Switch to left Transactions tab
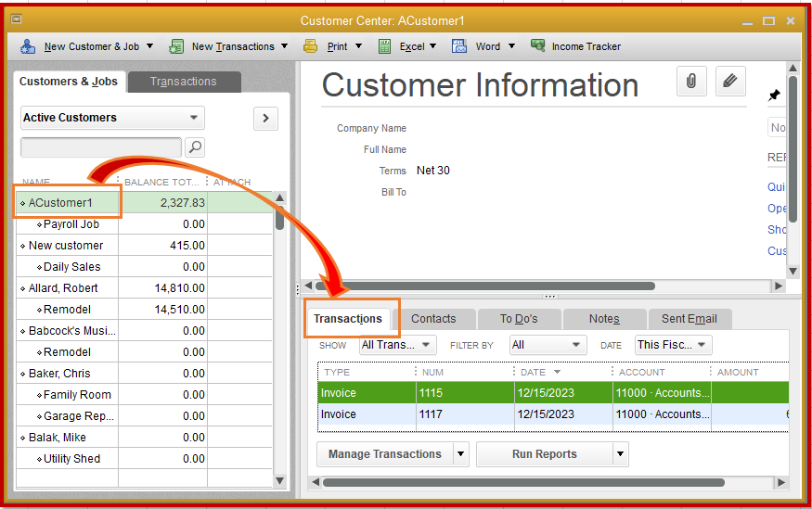 pos(184,82)
